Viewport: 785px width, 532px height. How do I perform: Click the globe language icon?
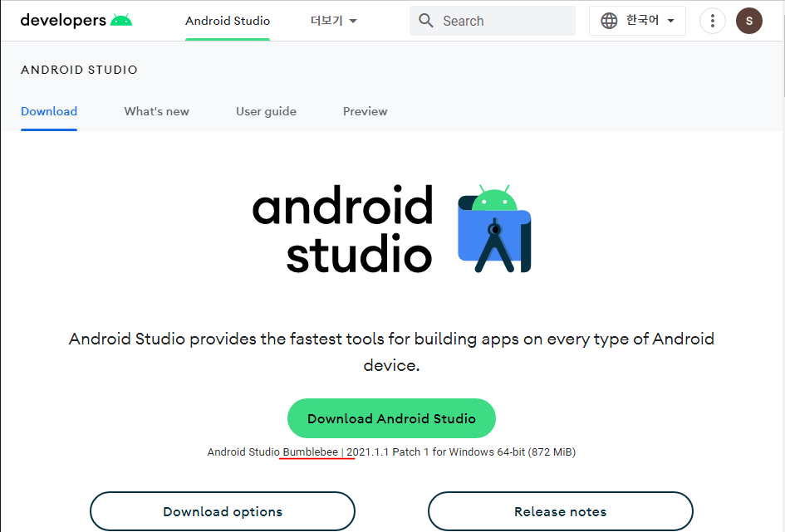point(609,21)
